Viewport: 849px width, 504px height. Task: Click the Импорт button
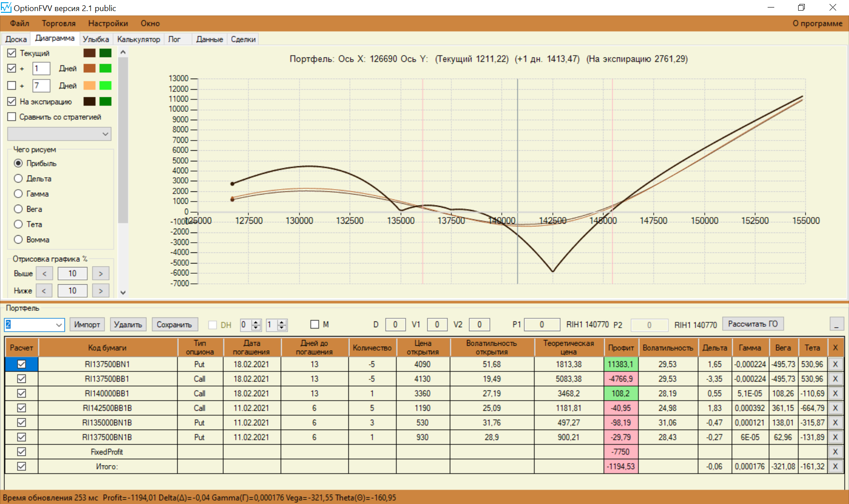tap(87, 325)
